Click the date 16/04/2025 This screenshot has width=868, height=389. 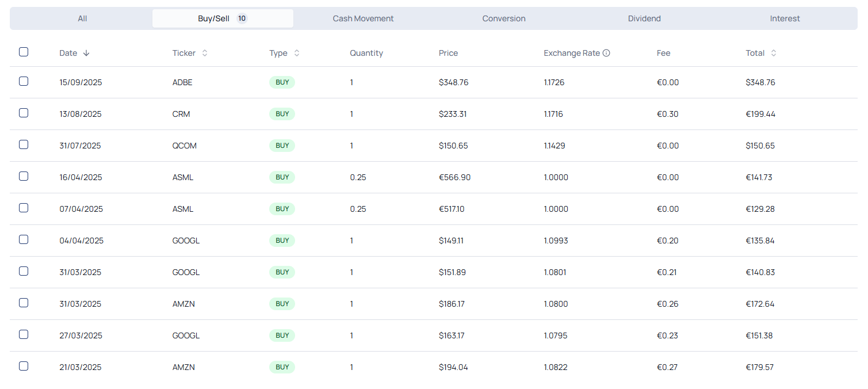click(81, 177)
